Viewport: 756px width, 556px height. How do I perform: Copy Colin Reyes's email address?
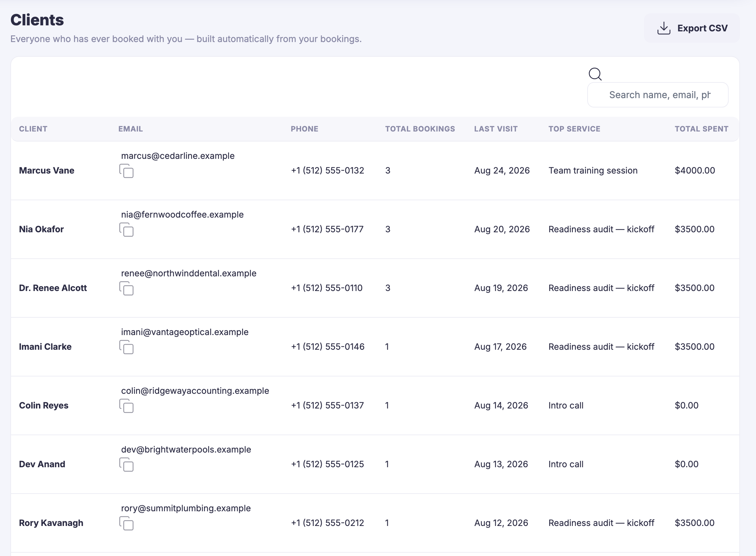(126, 406)
